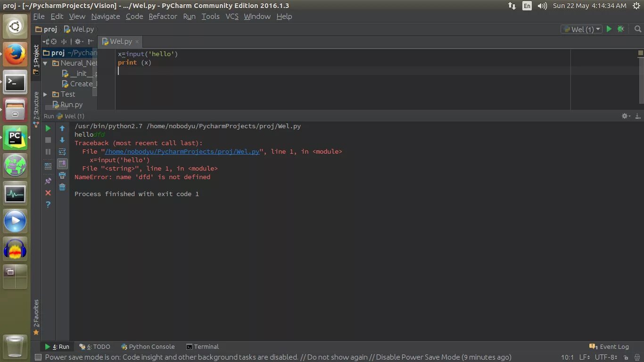Open the system volume indicator
Viewport: 644px width, 362px height.
(x=542, y=6)
